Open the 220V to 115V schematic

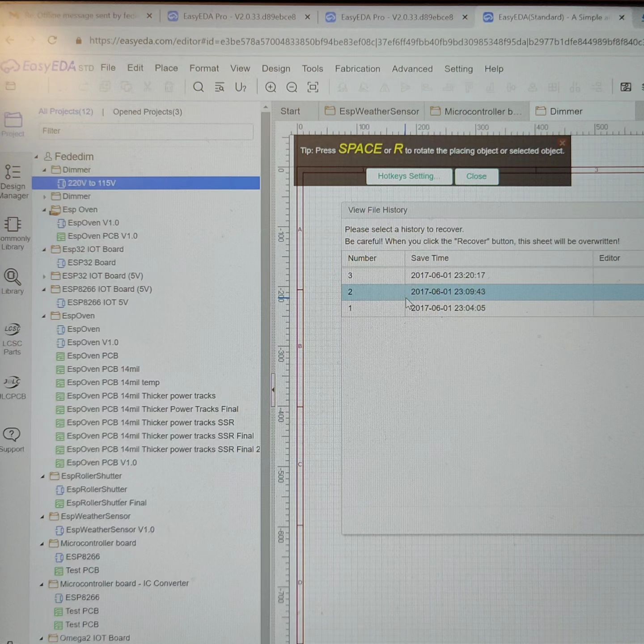(92, 183)
